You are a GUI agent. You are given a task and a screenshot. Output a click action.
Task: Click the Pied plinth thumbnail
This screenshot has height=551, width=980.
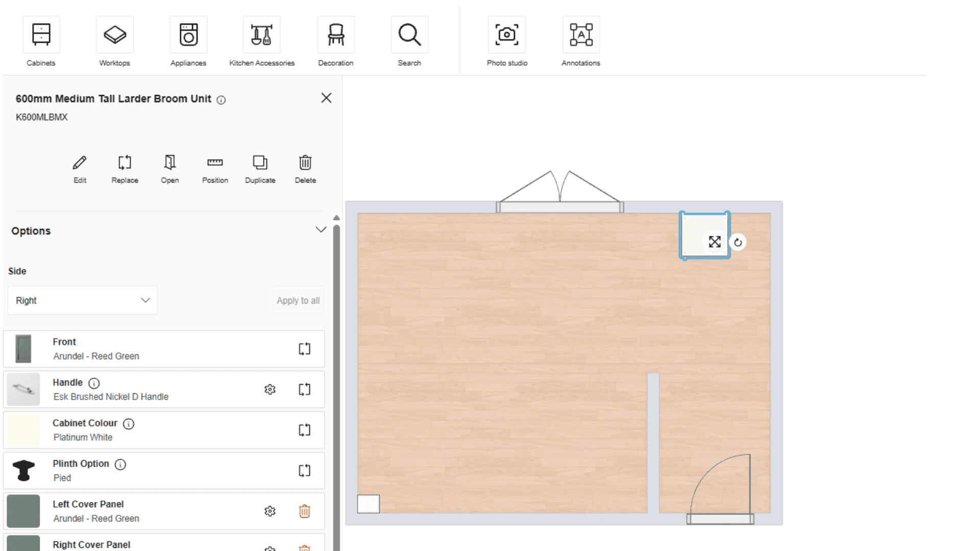pos(23,470)
